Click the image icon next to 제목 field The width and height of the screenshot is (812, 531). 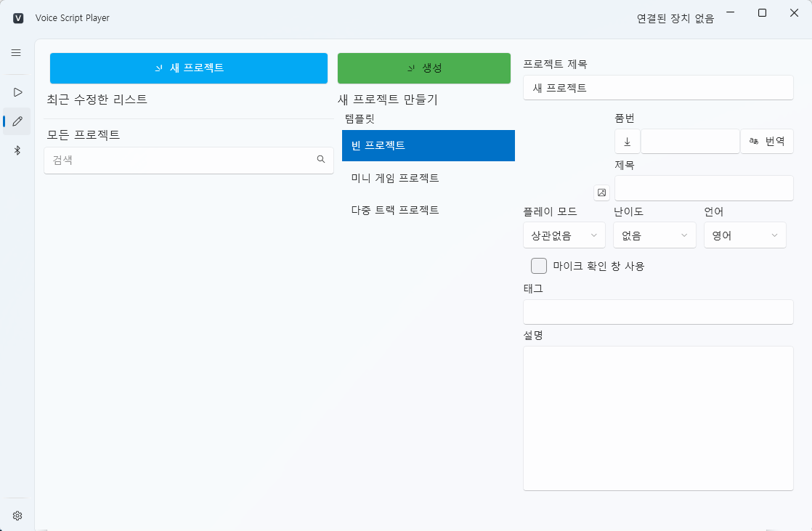(601, 192)
